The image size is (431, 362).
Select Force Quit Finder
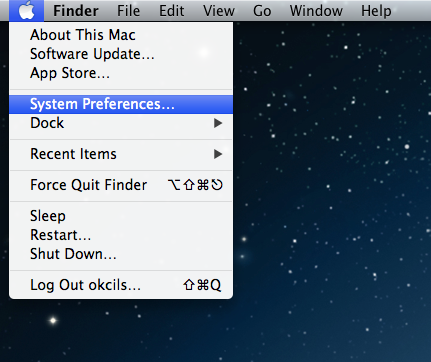tap(121, 185)
